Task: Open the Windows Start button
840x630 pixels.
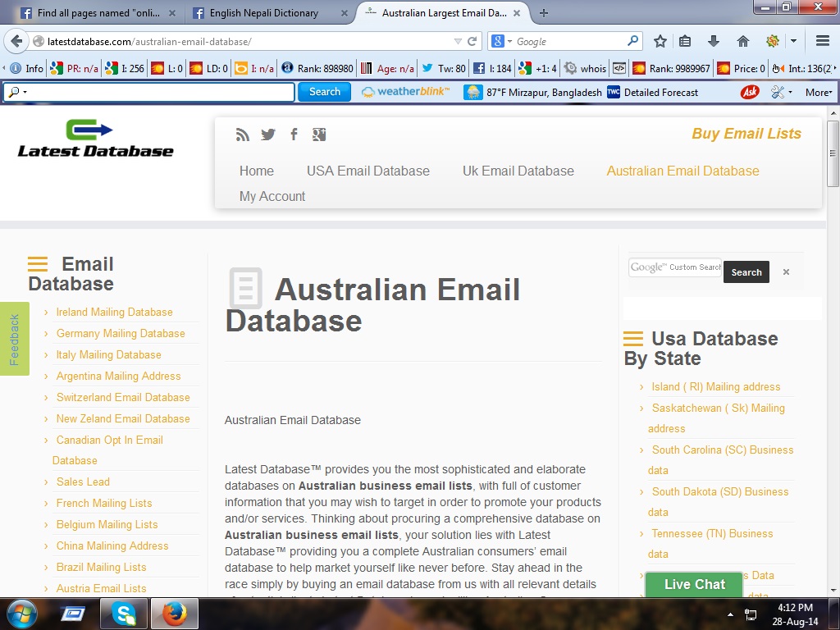Action: pos(22,614)
